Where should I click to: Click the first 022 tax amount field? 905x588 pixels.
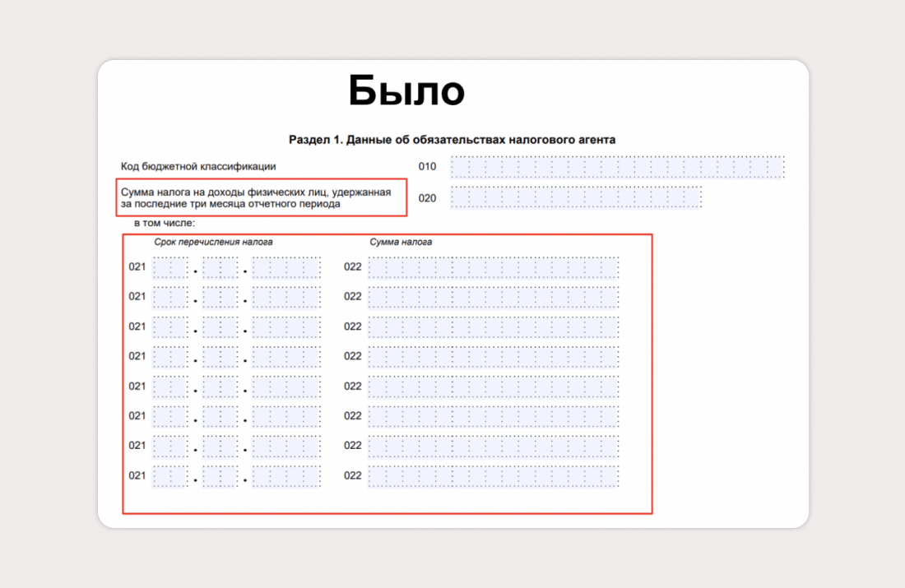[x=493, y=267]
